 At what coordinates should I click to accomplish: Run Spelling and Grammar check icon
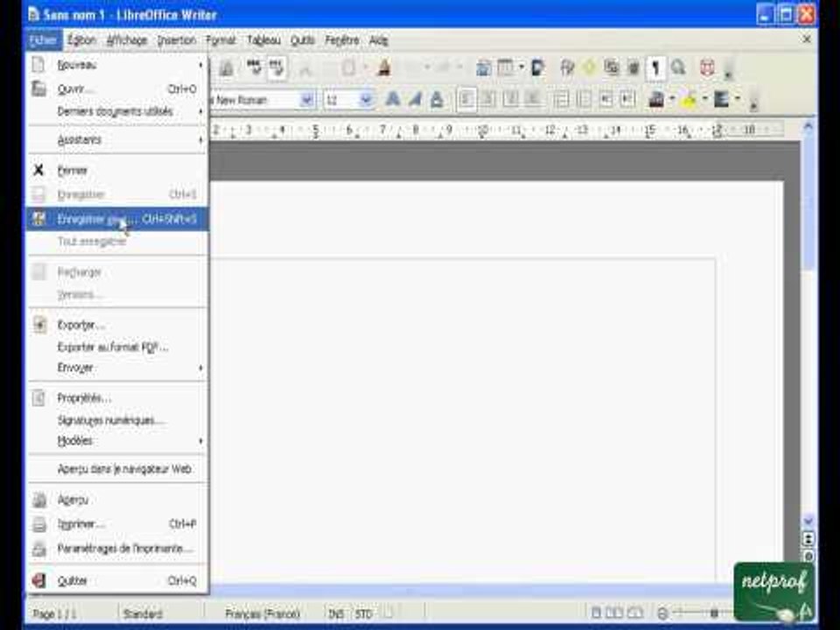(254, 68)
